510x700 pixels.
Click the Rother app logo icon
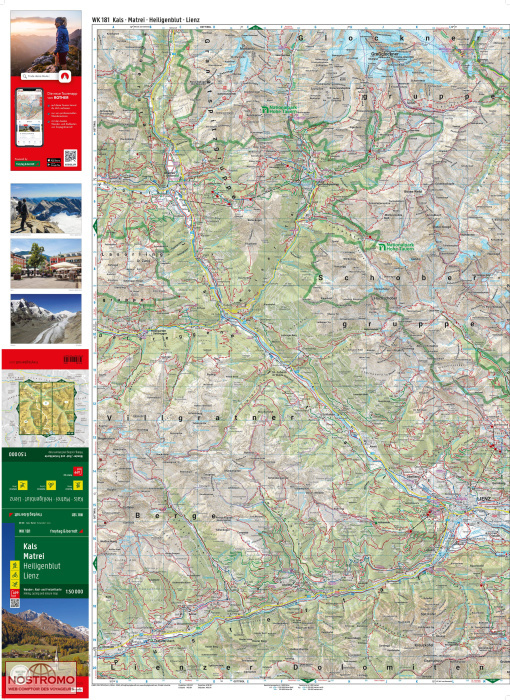click(x=65, y=76)
